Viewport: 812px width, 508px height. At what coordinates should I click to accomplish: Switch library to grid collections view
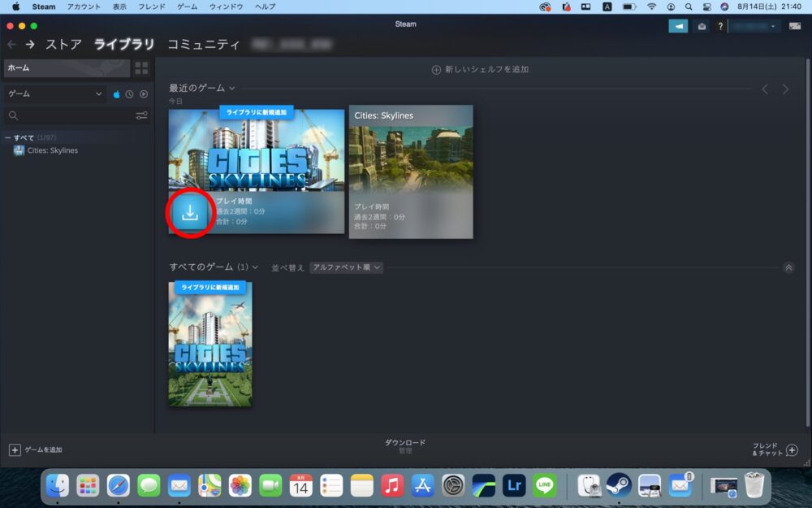pos(140,68)
